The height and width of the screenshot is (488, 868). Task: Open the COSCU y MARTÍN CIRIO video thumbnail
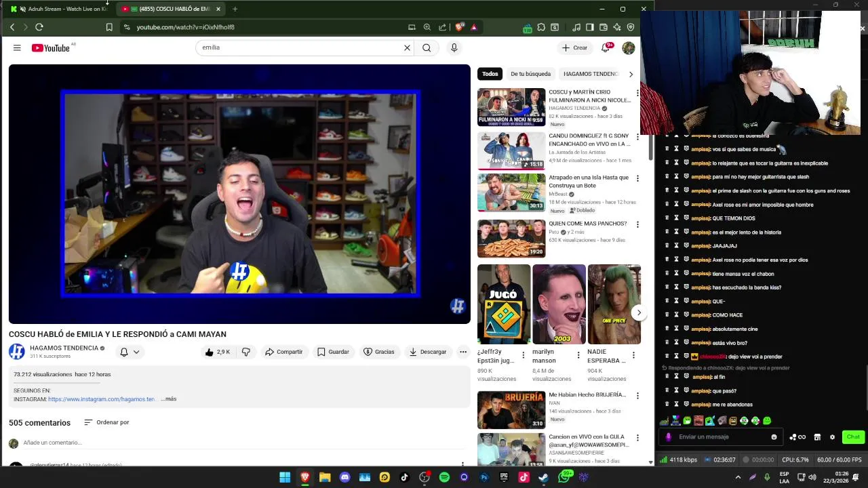click(511, 106)
